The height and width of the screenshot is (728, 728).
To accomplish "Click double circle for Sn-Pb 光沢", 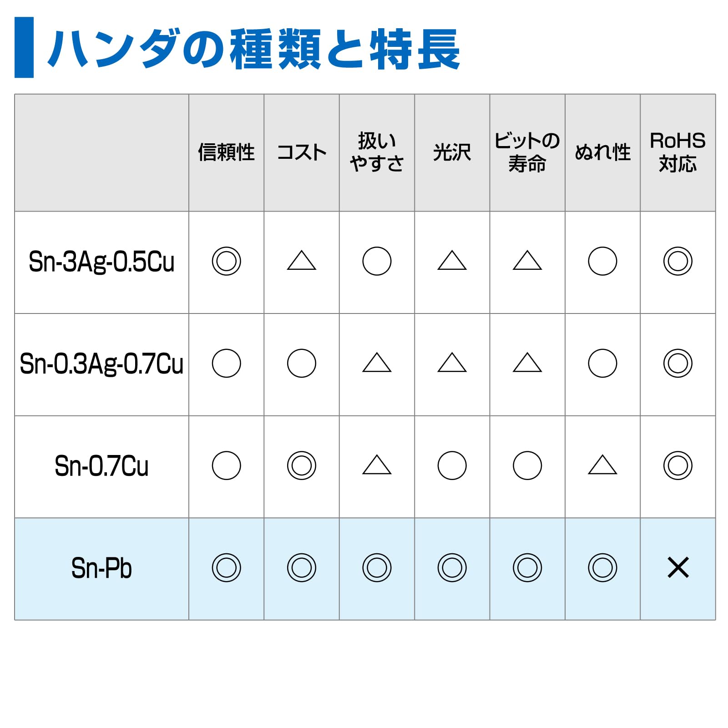I will click(452, 568).
